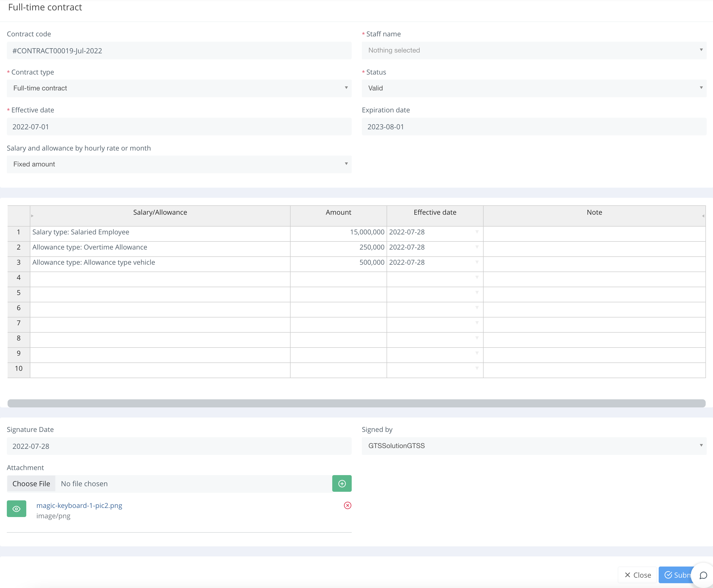The height and width of the screenshot is (588, 713).
Task: Preview attachment with green eye icon
Action: tap(16, 508)
